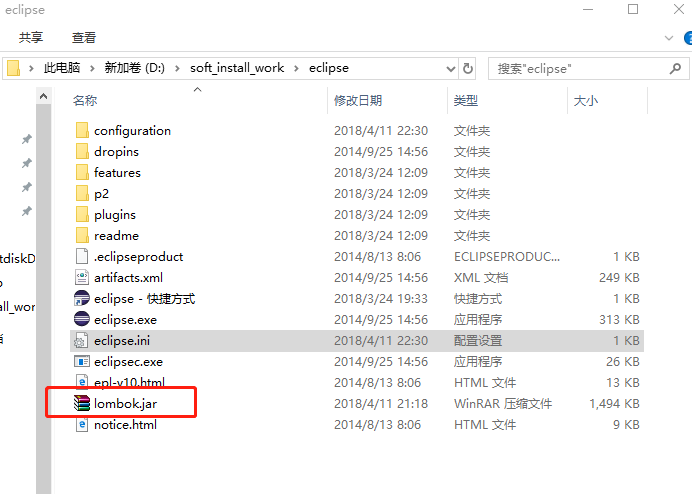Click the folder icon in address bar
The height and width of the screenshot is (494, 692).
click(x=14, y=68)
